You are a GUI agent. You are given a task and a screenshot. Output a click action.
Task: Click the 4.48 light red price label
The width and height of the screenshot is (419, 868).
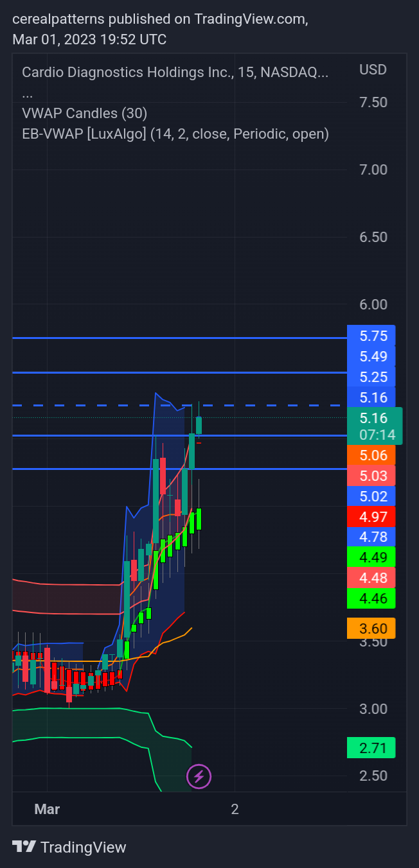[x=371, y=578]
